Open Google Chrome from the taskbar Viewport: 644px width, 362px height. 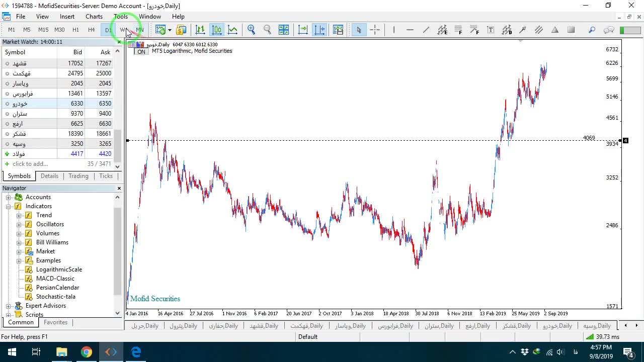[87, 352]
